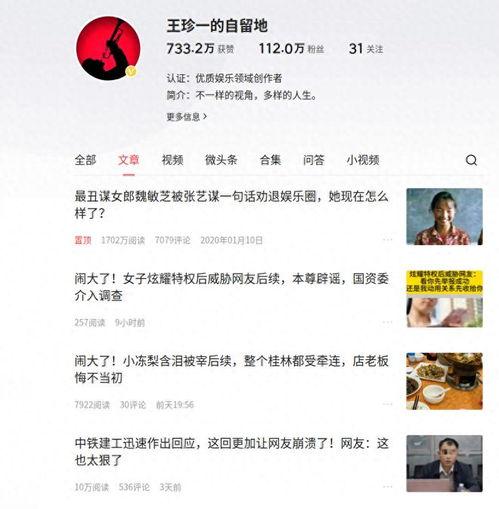Open thumbnail of man in suit
Screen dimensions: 499x509
tap(444, 463)
